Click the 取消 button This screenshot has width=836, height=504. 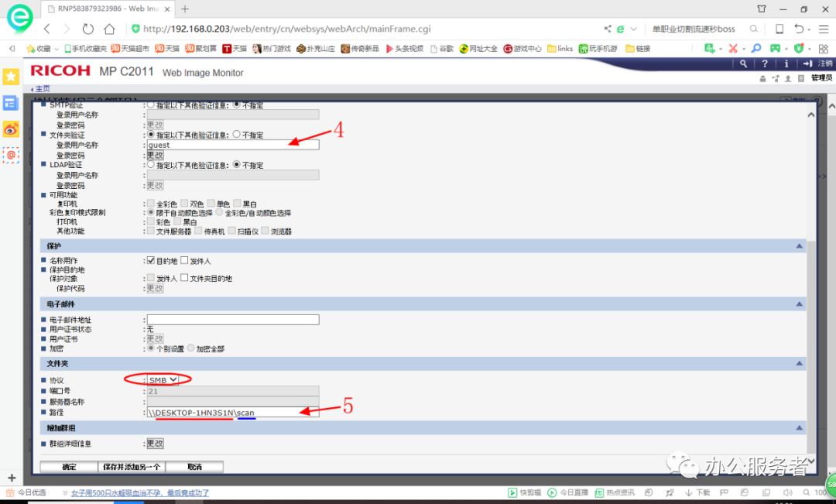194,467
